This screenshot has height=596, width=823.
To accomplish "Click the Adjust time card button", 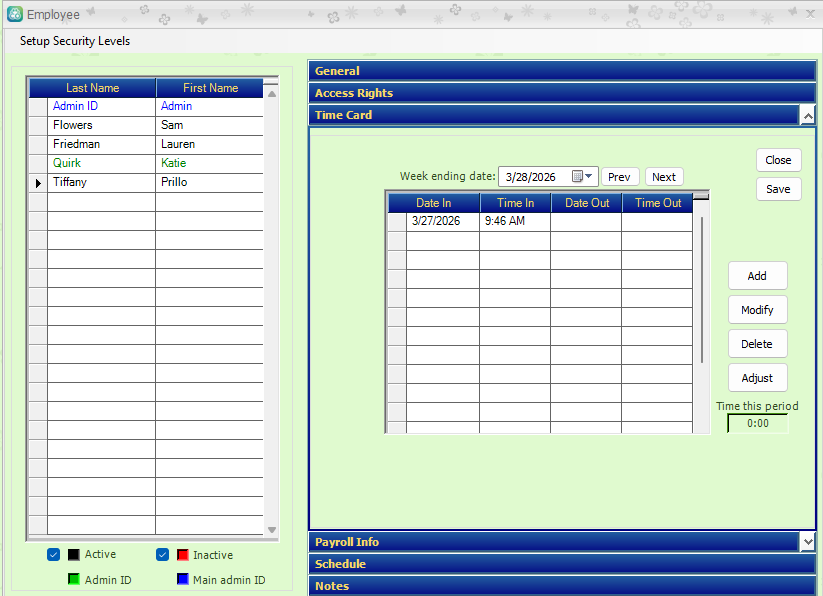I will (x=757, y=378).
